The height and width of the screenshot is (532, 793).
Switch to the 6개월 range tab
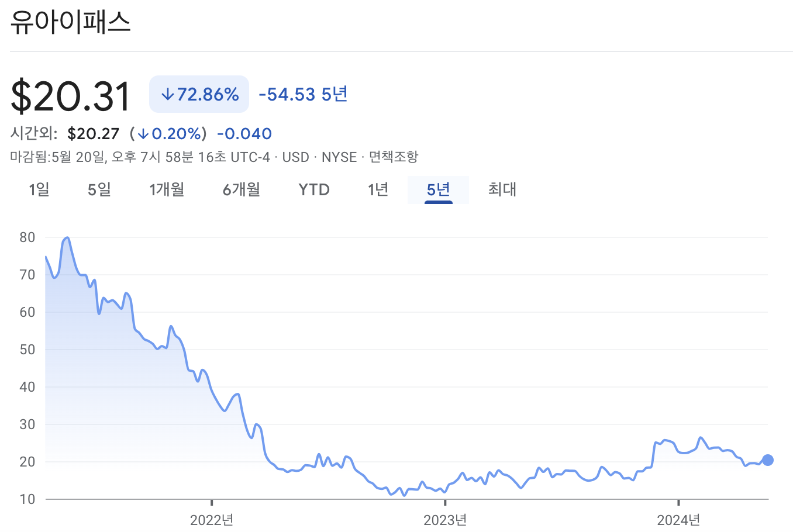click(241, 189)
